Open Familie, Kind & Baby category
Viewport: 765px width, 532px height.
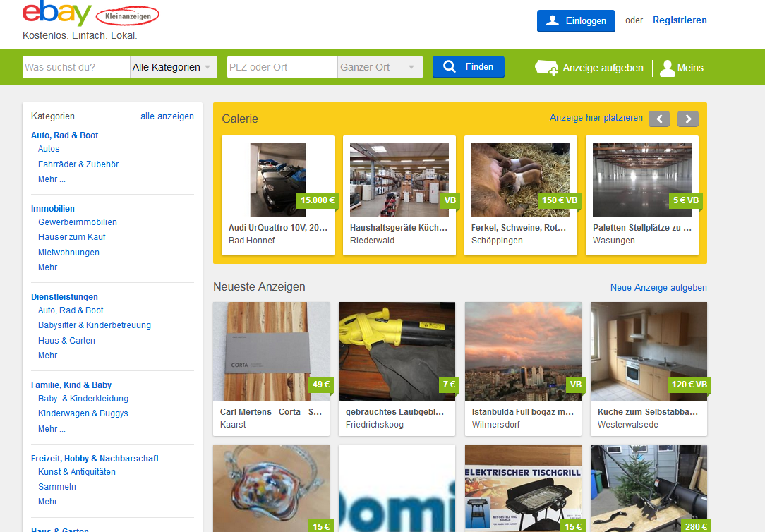coord(71,385)
